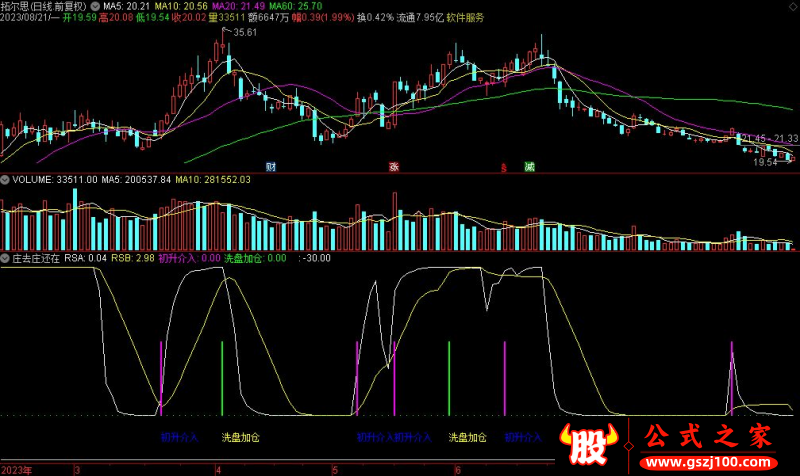
Task: Click the RSB: 2.98 value
Action: click(x=133, y=258)
